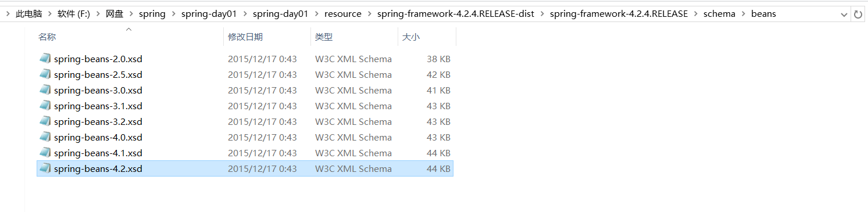Image resolution: width=868 pixels, height=212 pixels.
Task: Click the spring-beans-2.0.xsd file icon
Action: pos(45,59)
